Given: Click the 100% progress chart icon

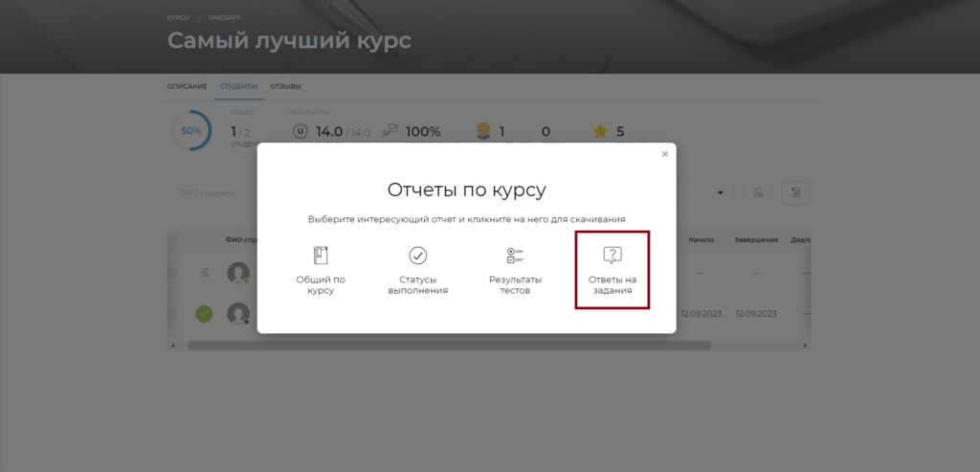Looking at the screenshot, I should [390, 131].
